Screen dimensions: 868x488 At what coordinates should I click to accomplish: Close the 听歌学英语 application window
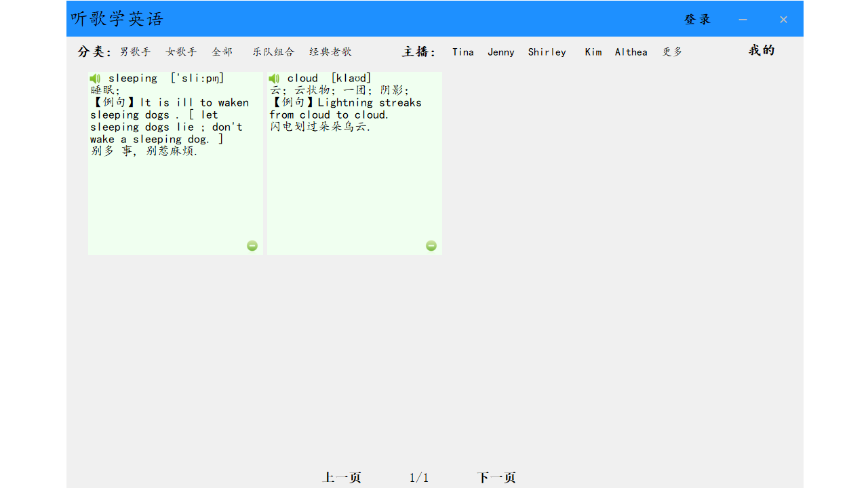tap(783, 20)
